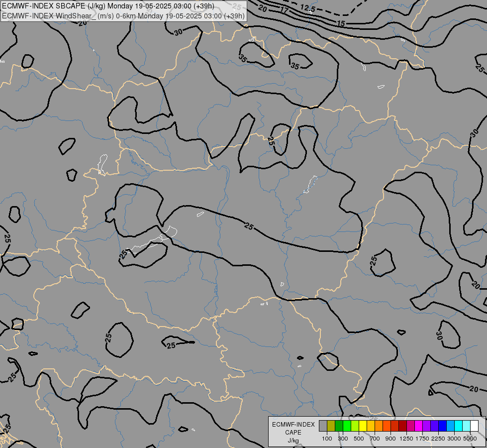Click the J/kg unit label in legend

pos(293,441)
